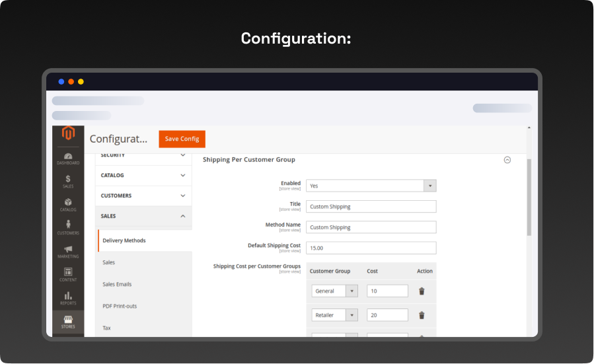Select the Delivery Methods menu item
The width and height of the screenshot is (594, 364).
tap(124, 240)
